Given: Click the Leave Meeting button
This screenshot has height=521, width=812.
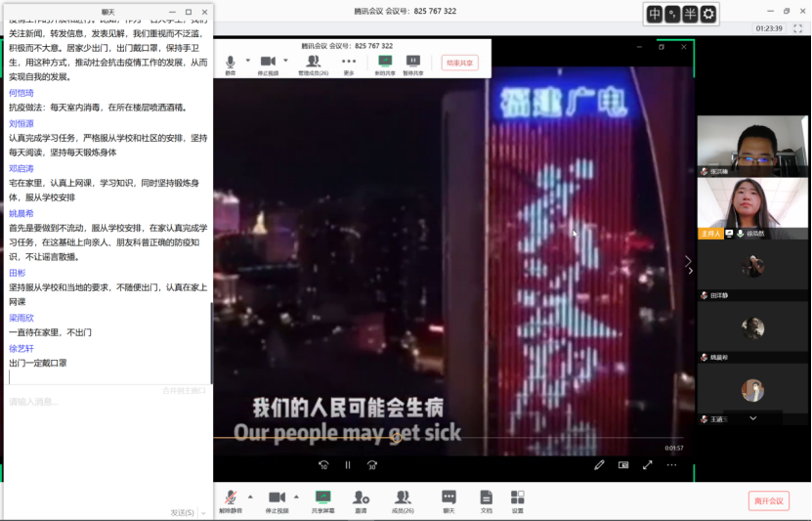Looking at the screenshot, I should (x=769, y=500).
